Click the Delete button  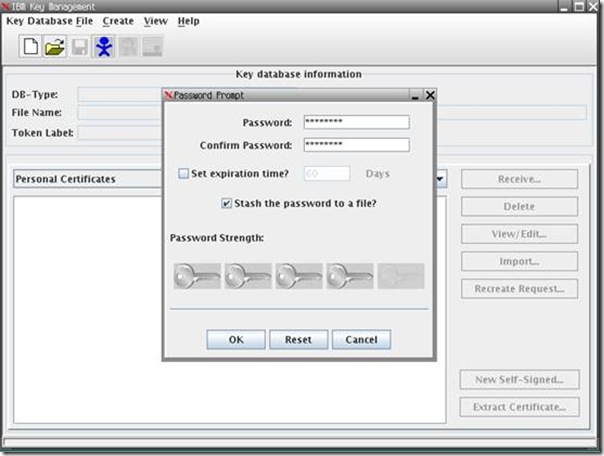pos(519,206)
